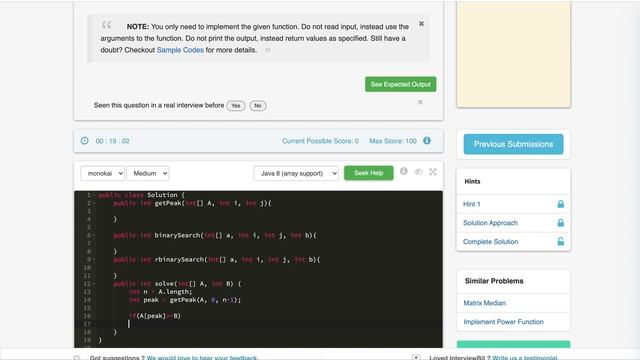Answer No to real interview question
640x360 pixels.
pos(258,106)
